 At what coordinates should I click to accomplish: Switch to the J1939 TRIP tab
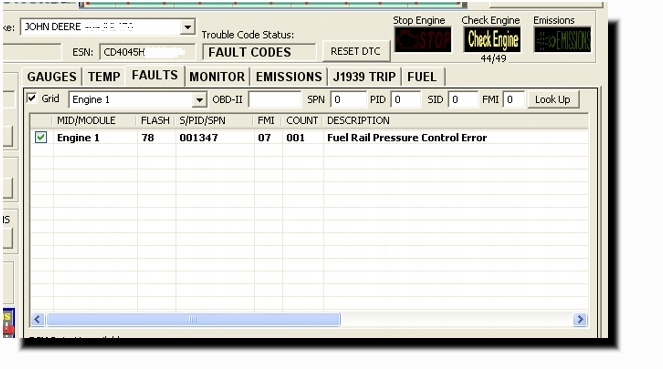(364, 77)
